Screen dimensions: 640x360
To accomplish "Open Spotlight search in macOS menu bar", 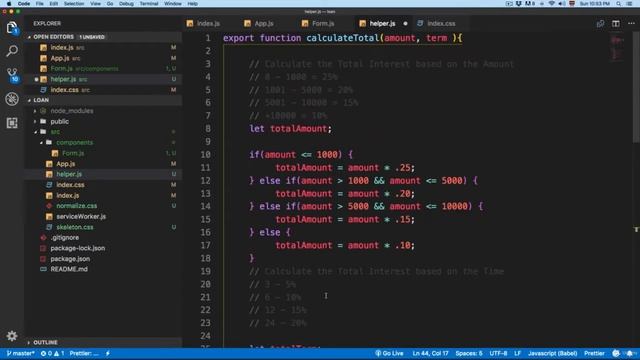I will [x=619, y=4].
